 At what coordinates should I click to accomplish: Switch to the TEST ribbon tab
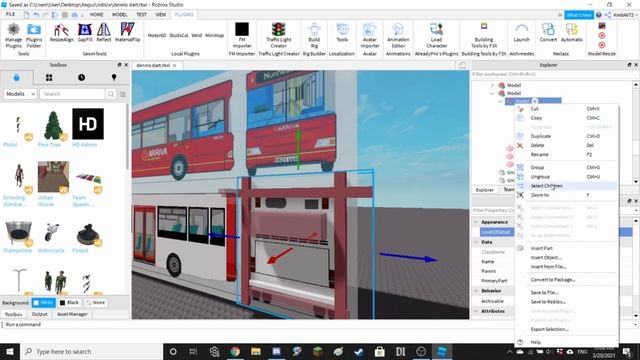point(141,14)
